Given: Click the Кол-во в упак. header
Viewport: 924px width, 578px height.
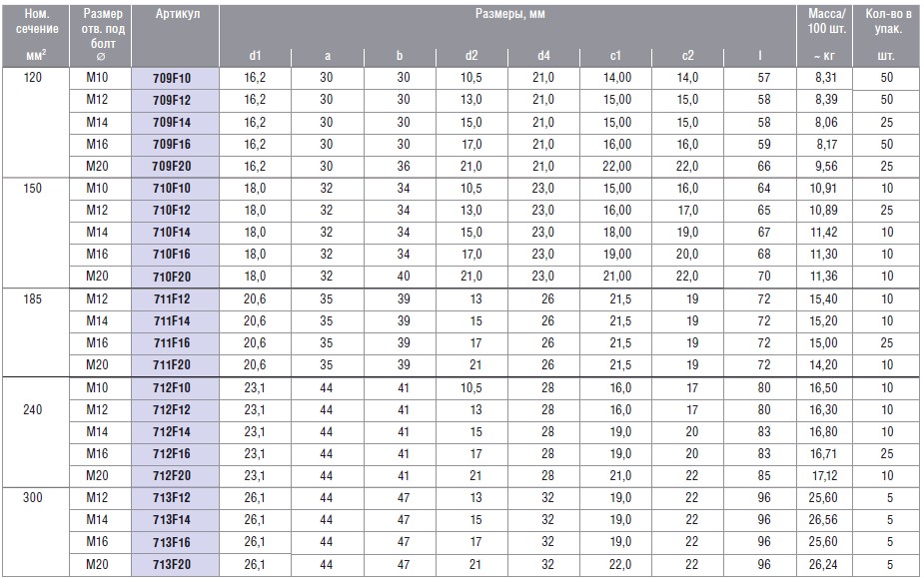Looking at the screenshot, I should (x=888, y=21).
